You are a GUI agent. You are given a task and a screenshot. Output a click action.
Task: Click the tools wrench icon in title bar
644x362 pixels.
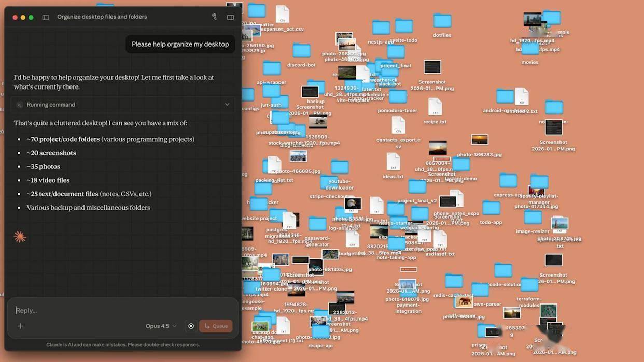tap(214, 17)
